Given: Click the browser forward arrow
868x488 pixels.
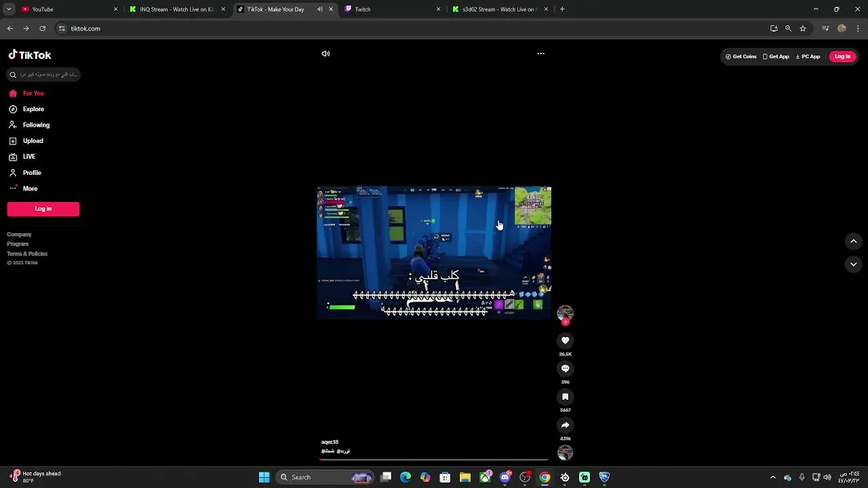Looking at the screenshot, I should pyautogui.click(x=26, y=28).
